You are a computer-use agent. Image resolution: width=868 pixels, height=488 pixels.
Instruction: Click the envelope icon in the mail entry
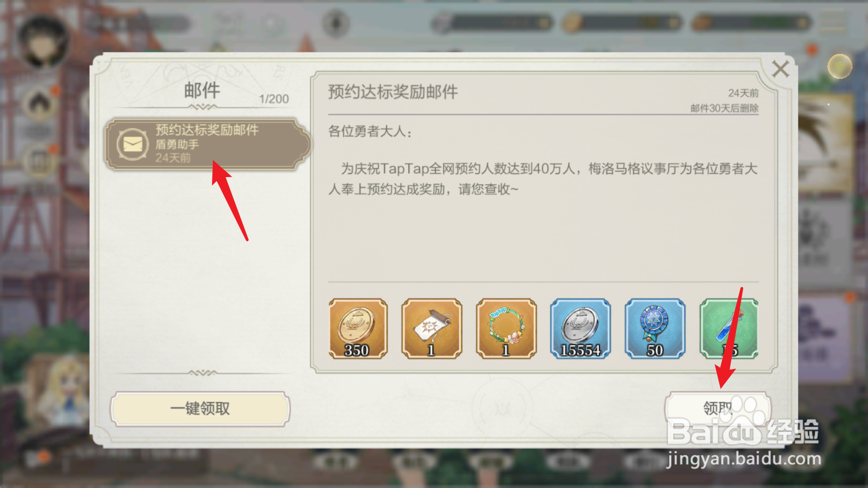[132, 145]
